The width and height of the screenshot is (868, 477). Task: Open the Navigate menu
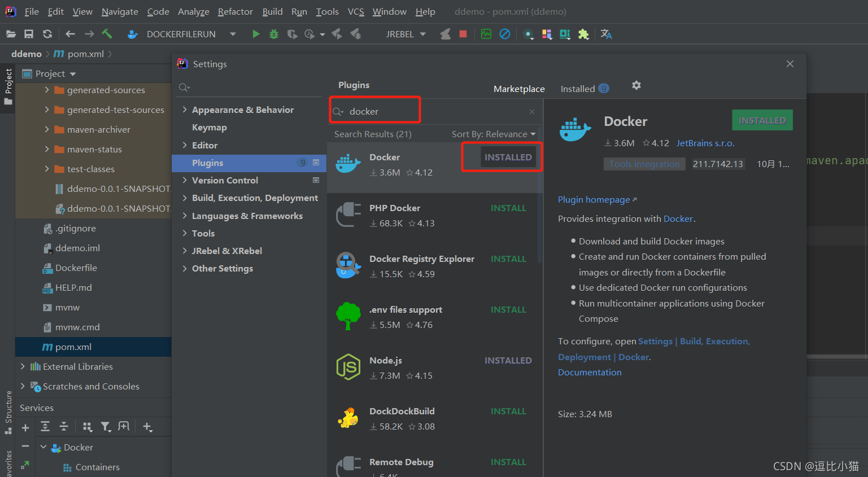click(120, 11)
